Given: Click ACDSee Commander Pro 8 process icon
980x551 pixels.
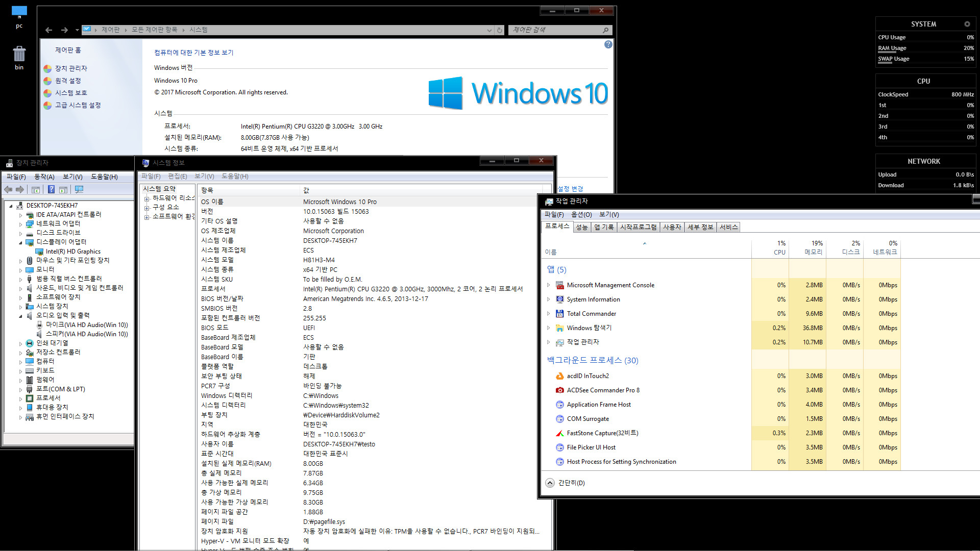Looking at the screenshot, I should 560,390.
